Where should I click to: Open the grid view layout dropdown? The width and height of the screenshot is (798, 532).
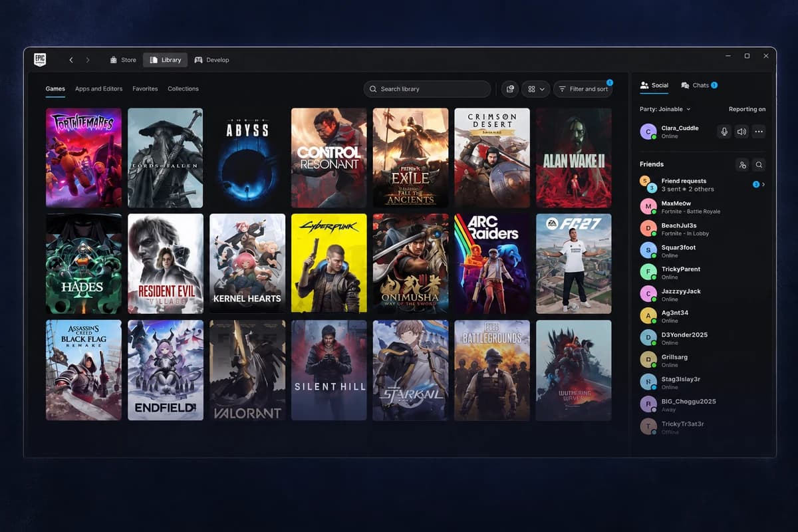pyautogui.click(x=536, y=88)
